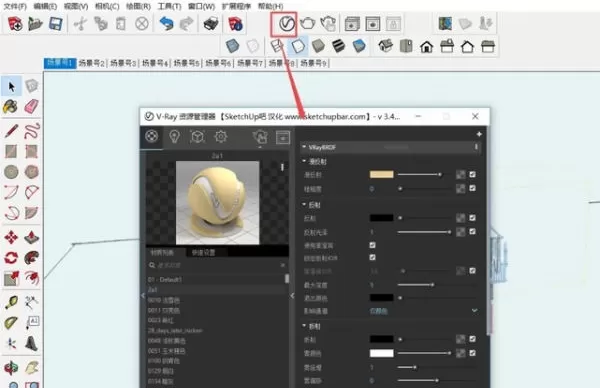The width and height of the screenshot is (600, 388).
Task: Expand left panel with left edge chevron
Action: pyautogui.click(x=143, y=295)
